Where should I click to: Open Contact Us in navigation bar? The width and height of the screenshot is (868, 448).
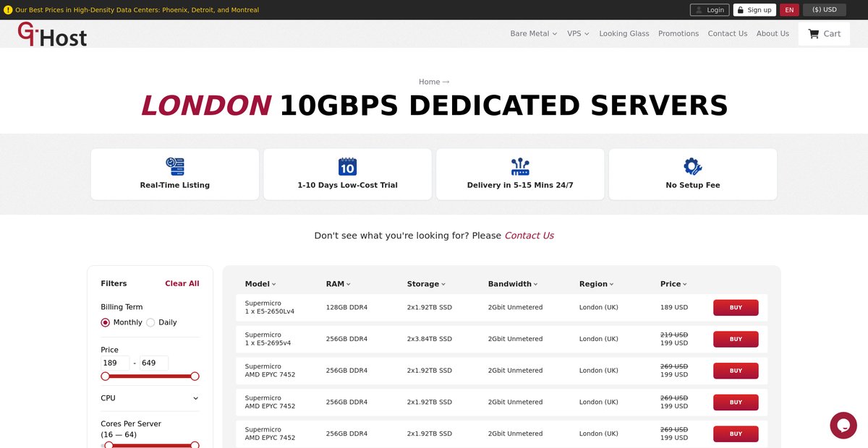coord(728,34)
